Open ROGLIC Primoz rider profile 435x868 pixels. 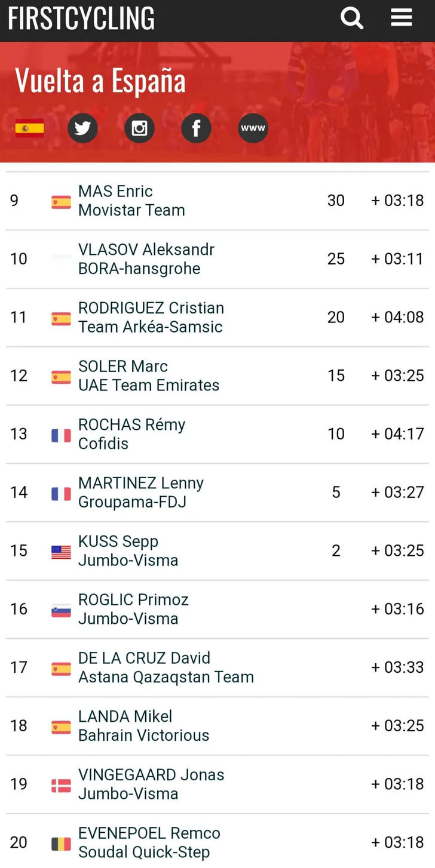(x=133, y=599)
